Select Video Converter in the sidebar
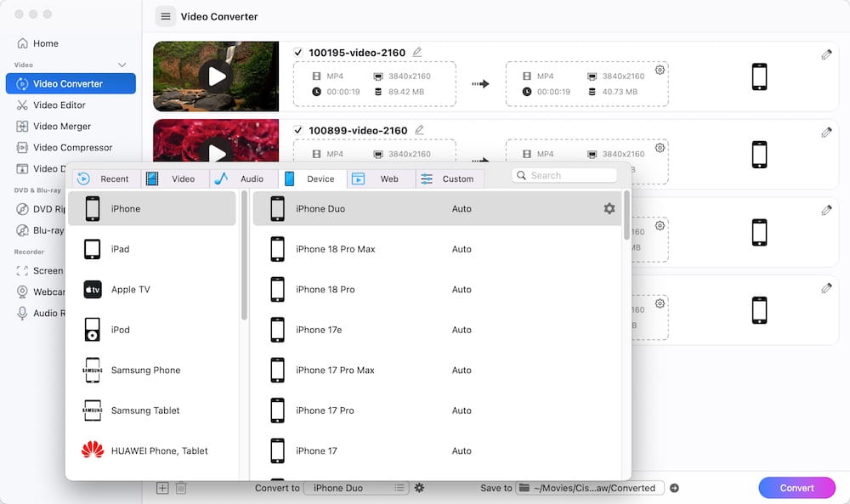Viewport: 850px width, 504px height. (x=71, y=83)
